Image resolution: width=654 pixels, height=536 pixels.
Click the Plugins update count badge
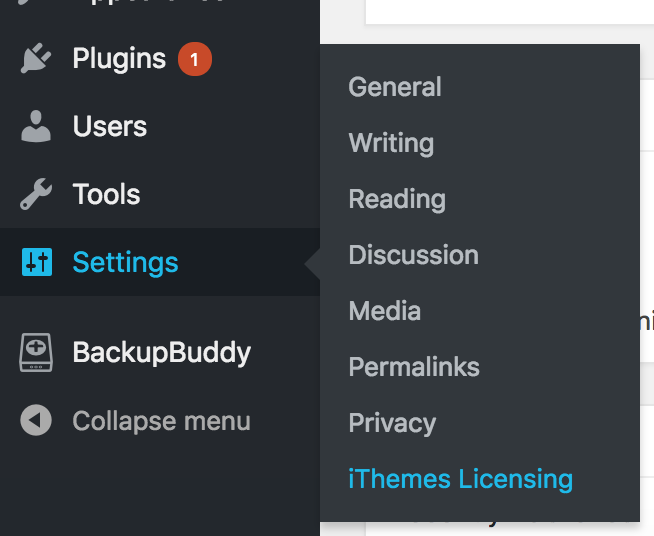coord(195,59)
